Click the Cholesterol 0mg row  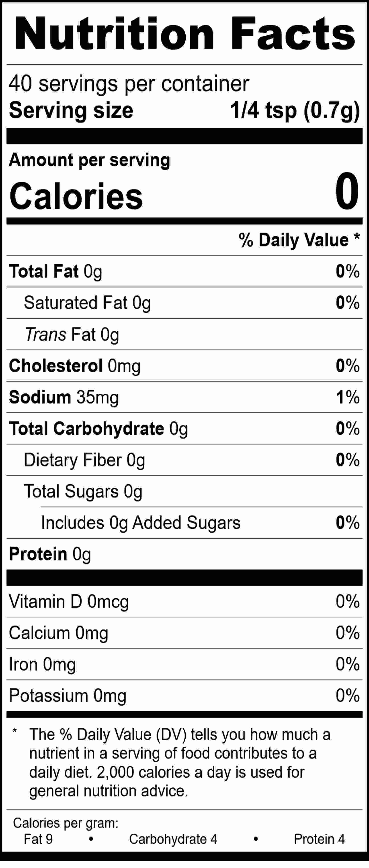[x=75, y=366]
